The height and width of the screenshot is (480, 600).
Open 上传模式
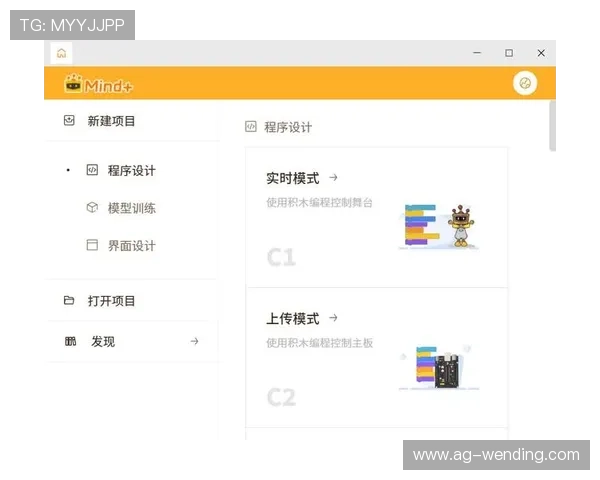(x=293, y=318)
